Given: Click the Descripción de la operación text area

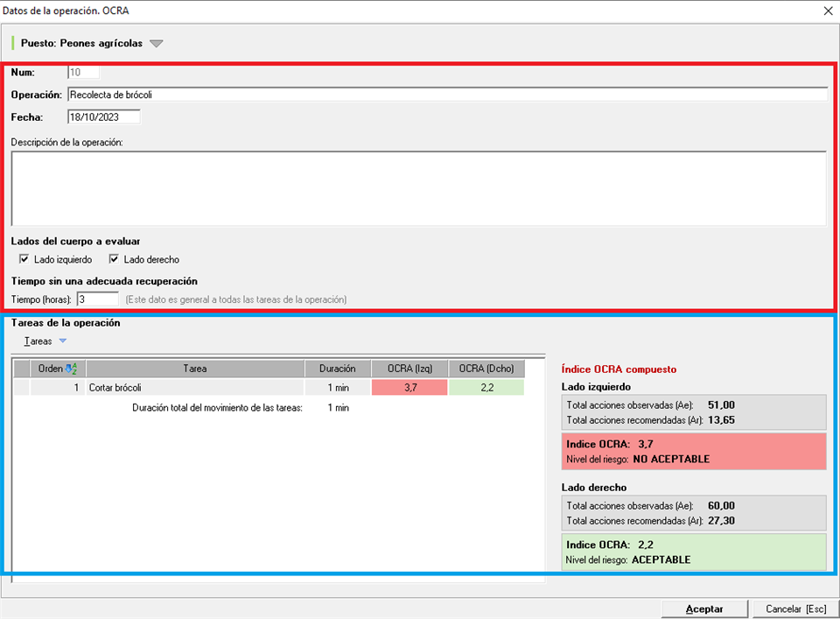Looking at the screenshot, I should click(418, 188).
